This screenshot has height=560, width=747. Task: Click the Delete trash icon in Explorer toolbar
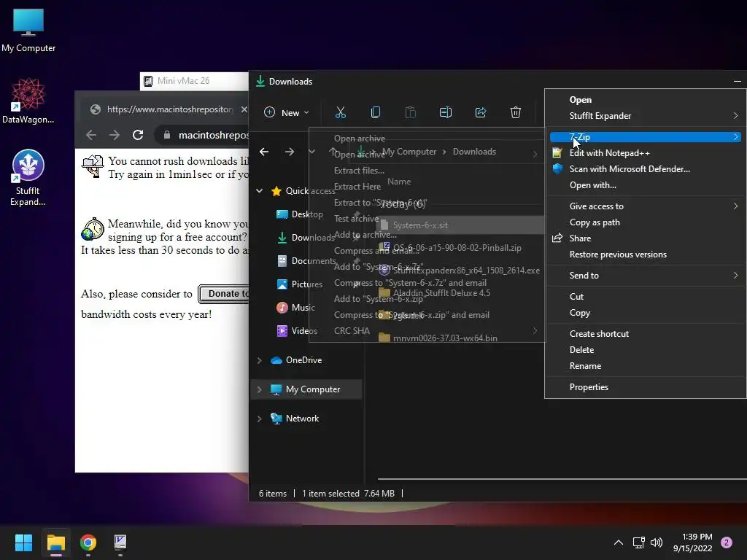tap(516, 112)
